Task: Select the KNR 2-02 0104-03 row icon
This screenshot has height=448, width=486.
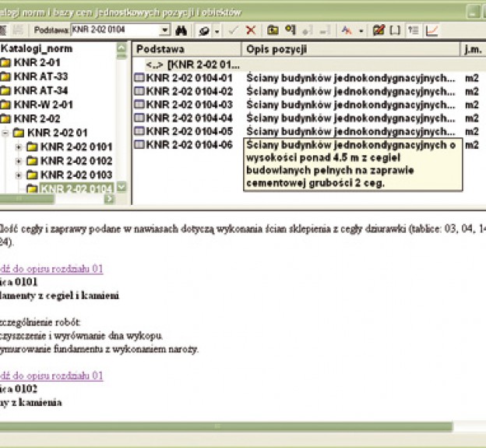Action: pos(139,104)
